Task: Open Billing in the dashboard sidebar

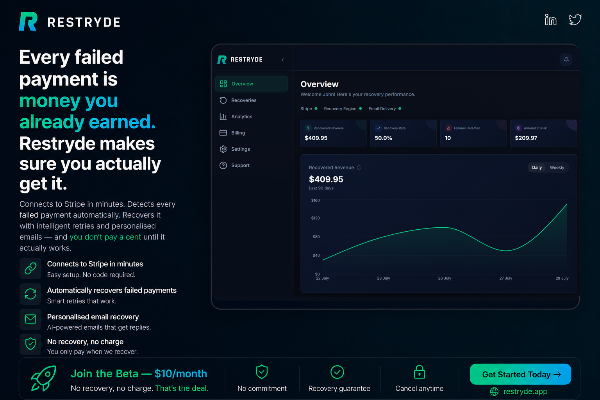Action: pos(251,133)
